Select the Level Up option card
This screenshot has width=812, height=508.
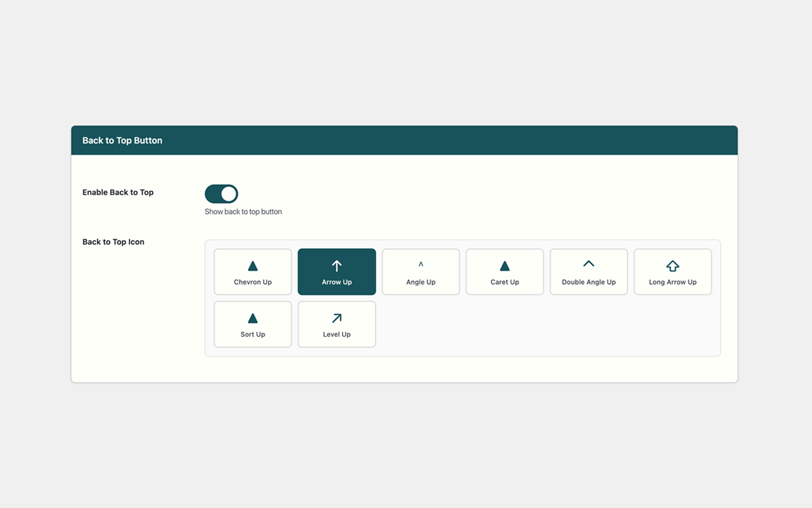[x=336, y=324]
